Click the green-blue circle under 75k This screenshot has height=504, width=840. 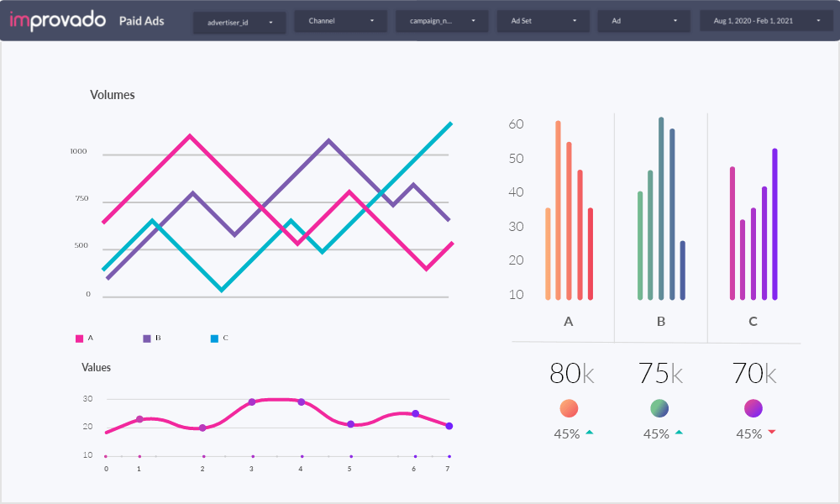(x=659, y=408)
